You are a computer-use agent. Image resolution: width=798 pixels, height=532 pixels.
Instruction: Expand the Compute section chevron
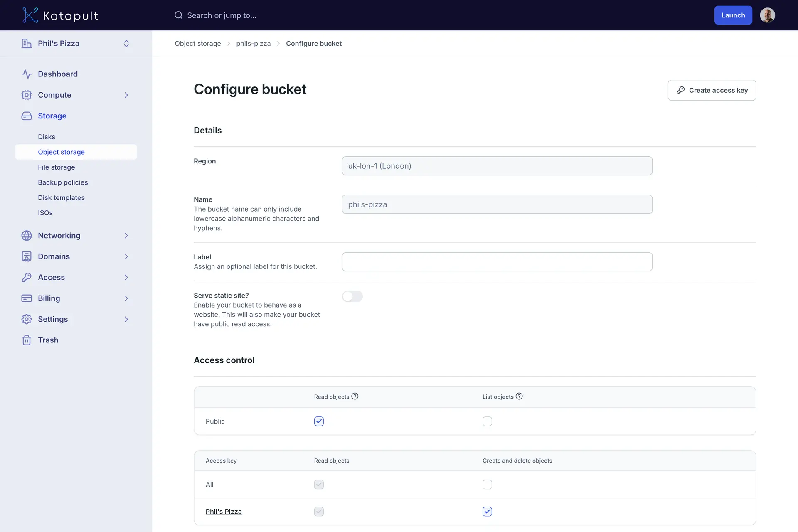[x=126, y=95]
